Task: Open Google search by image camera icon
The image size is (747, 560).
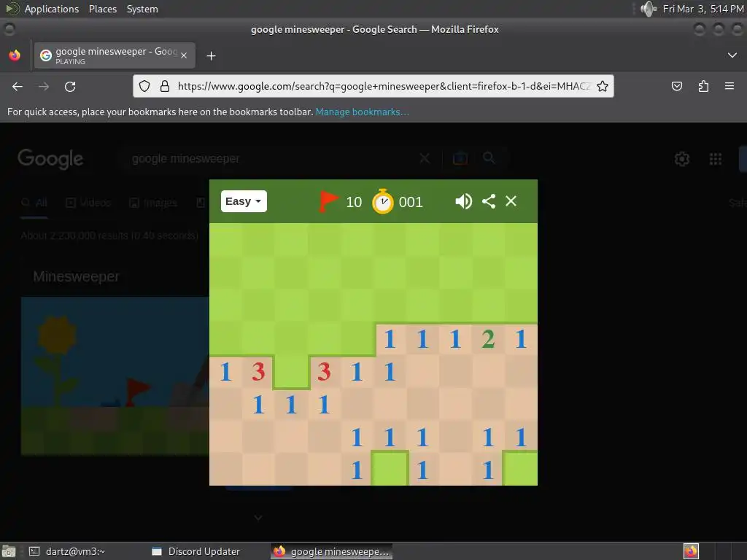Action: pyautogui.click(x=460, y=158)
